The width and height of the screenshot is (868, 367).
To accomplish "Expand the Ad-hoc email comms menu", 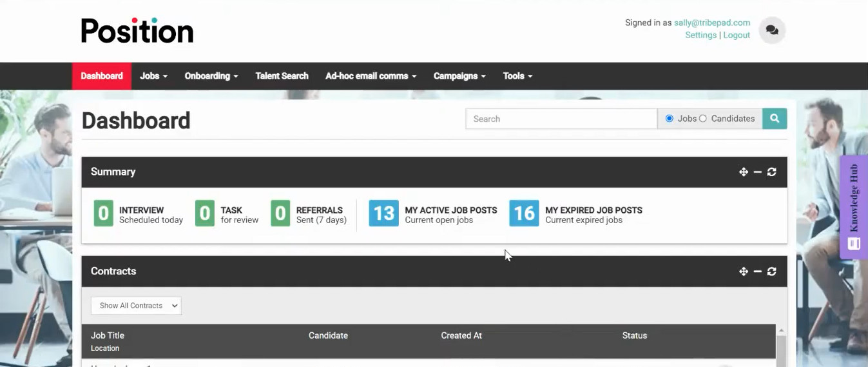I will click(371, 76).
